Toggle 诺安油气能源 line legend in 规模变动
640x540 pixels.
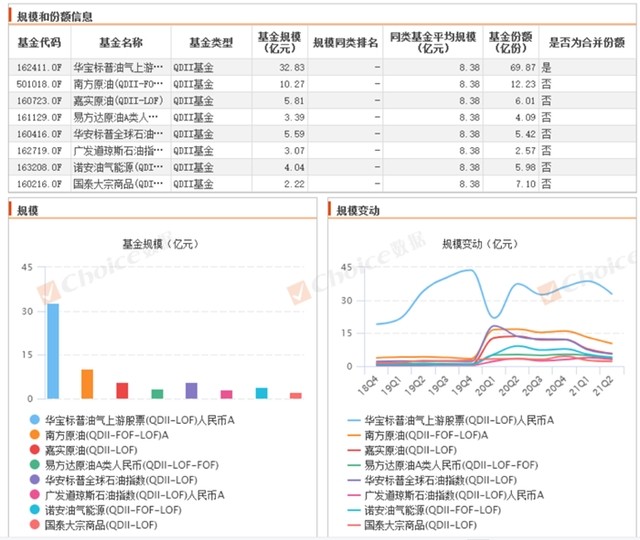pyautogui.click(x=424, y=510)
